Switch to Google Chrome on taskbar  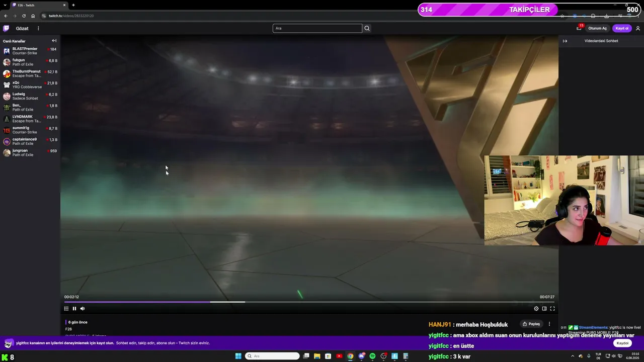350,356
